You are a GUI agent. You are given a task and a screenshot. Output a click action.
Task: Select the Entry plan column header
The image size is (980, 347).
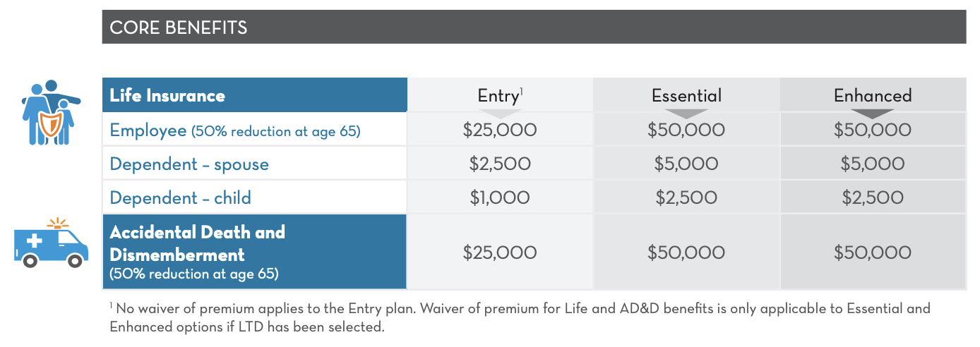pos(497,95)
